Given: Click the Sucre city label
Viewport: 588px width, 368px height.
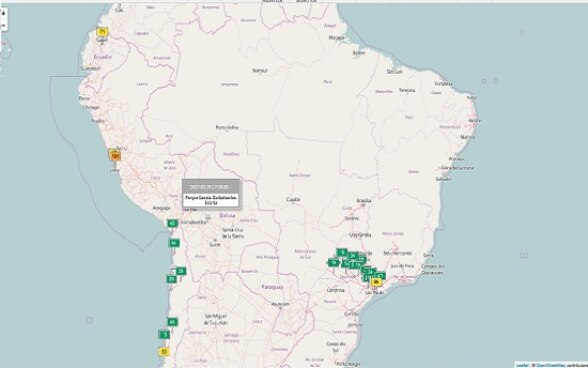Looking at the screenshot, I should (x=215, y=245).
